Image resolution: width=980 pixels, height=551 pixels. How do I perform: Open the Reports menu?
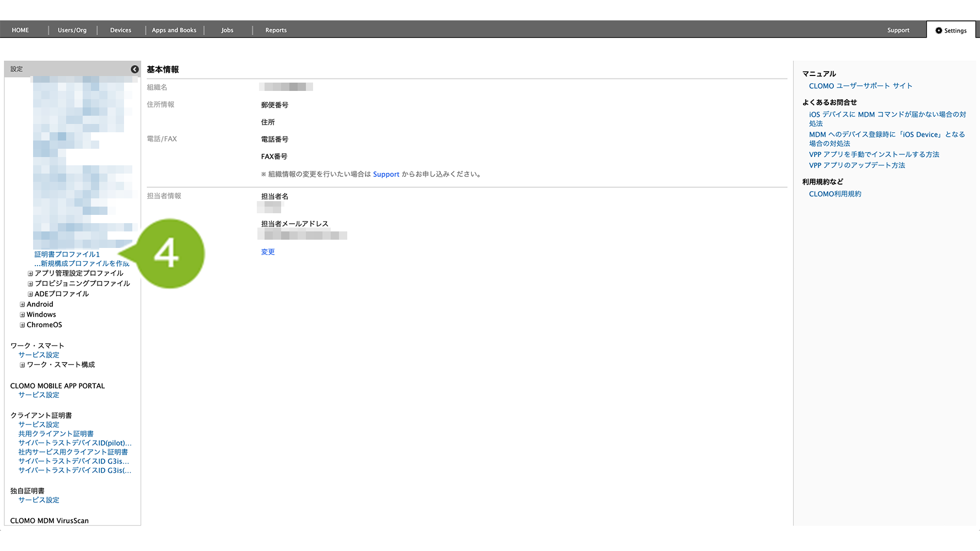pyautogui.click(x=276, y=30)
